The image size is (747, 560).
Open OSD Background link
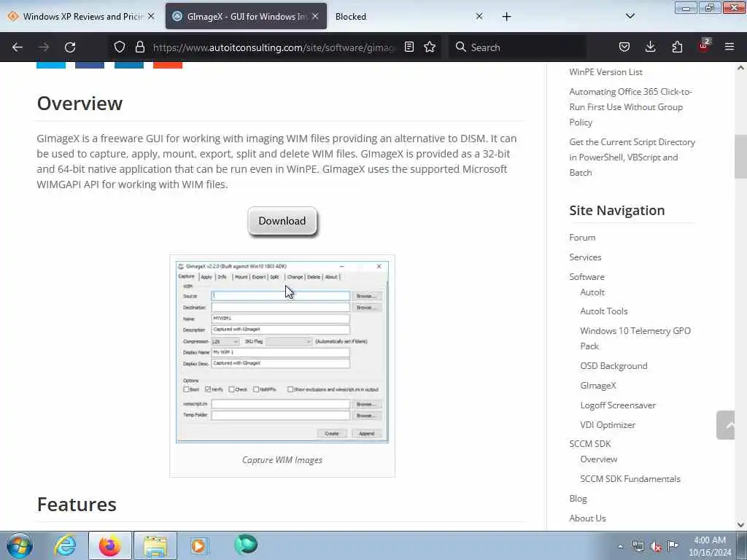[x=614, y=366]
